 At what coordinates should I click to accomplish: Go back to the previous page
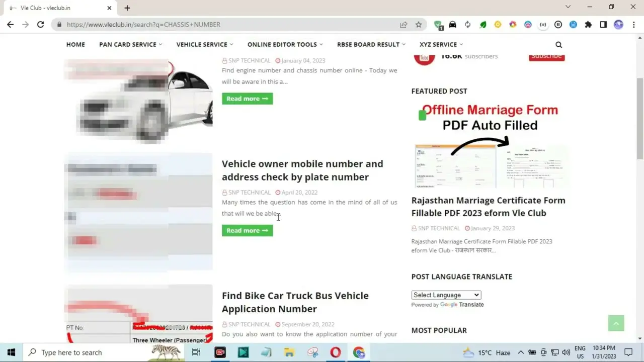point(11,25)
